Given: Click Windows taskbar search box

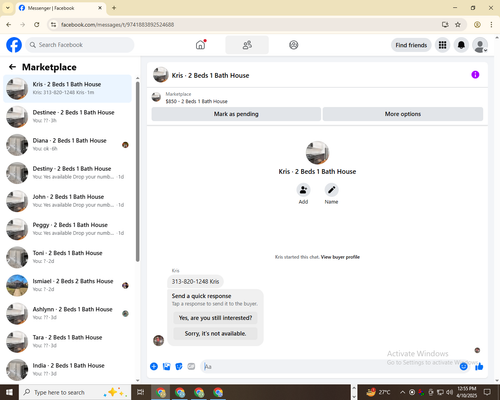Looking at the screenshot, I should (x=75, y=392).
